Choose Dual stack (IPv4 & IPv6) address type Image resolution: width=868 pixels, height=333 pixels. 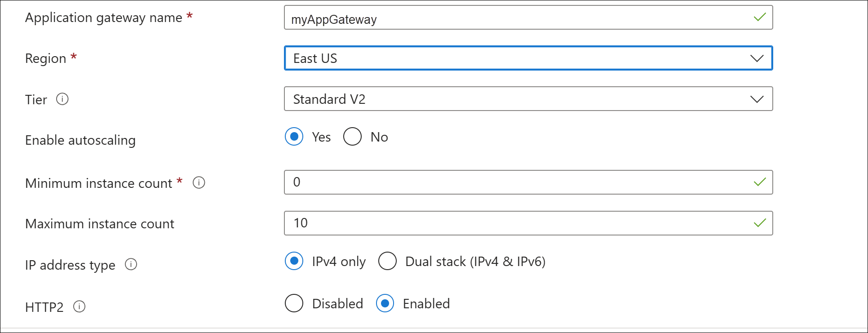[x=387, y=261]
